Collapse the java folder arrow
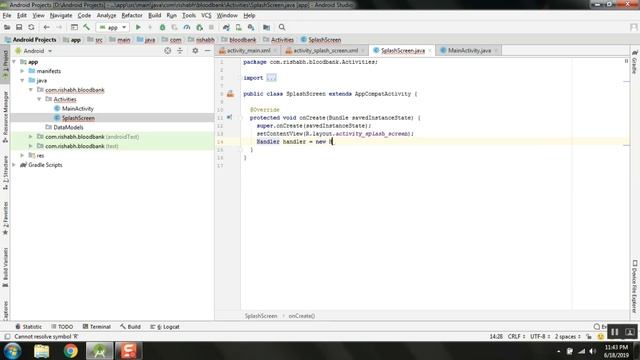Screen dimensions: 640x360 (22, 80)
